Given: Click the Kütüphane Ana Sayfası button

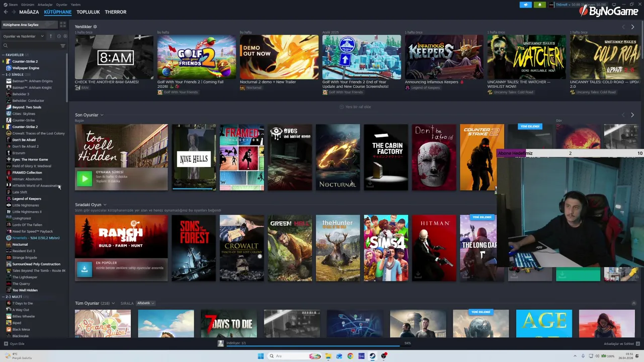Looking at the screenshot, I should click(x=30, y=25).
